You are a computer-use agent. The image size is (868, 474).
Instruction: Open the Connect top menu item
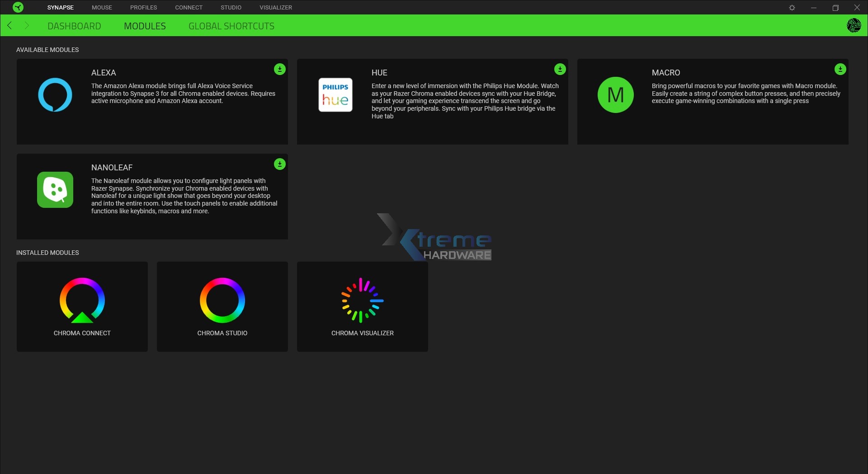(x=189, y=8)
